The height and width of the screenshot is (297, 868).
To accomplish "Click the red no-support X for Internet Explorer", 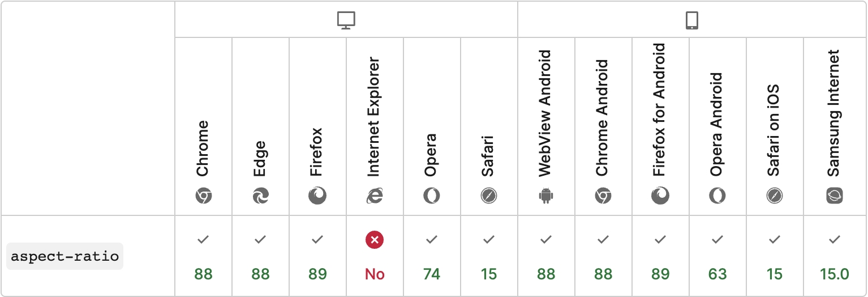I will pos(375,240).
